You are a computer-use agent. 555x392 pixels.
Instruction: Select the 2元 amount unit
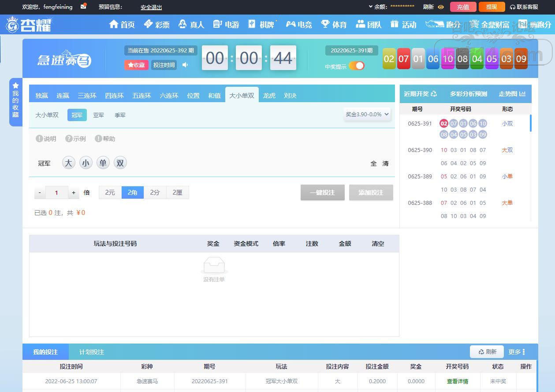[110, 192]
